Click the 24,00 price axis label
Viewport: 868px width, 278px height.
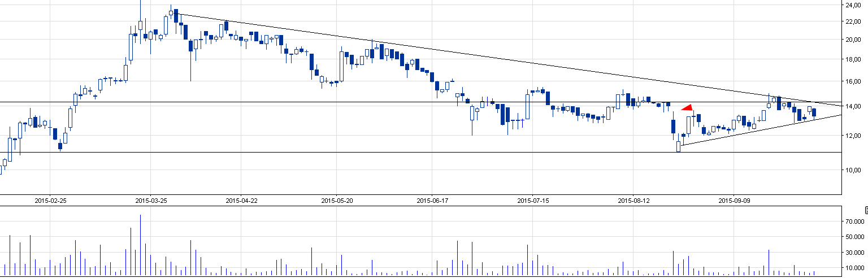[853, 5]
